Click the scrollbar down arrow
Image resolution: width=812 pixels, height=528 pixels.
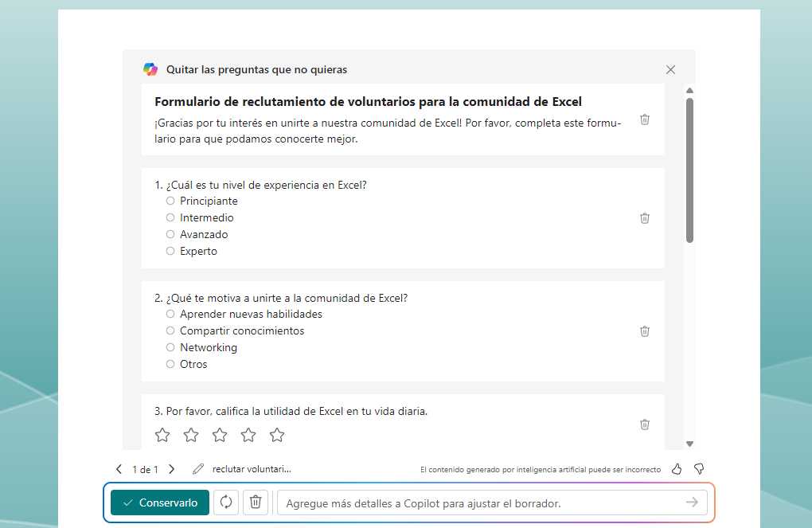pyautogui.click(x=689, y=444)
